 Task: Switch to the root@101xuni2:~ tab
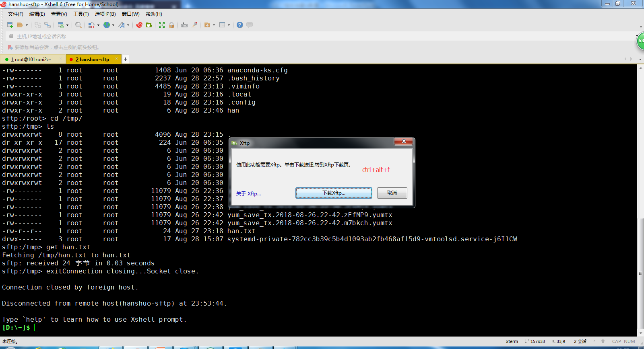pyautogui.click(x=31, y=60)
